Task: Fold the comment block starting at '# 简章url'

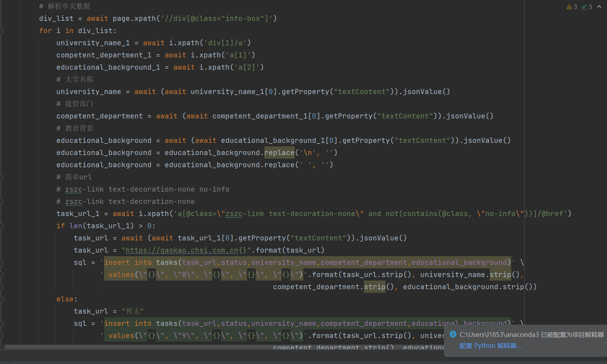Action: click(2, 177)
